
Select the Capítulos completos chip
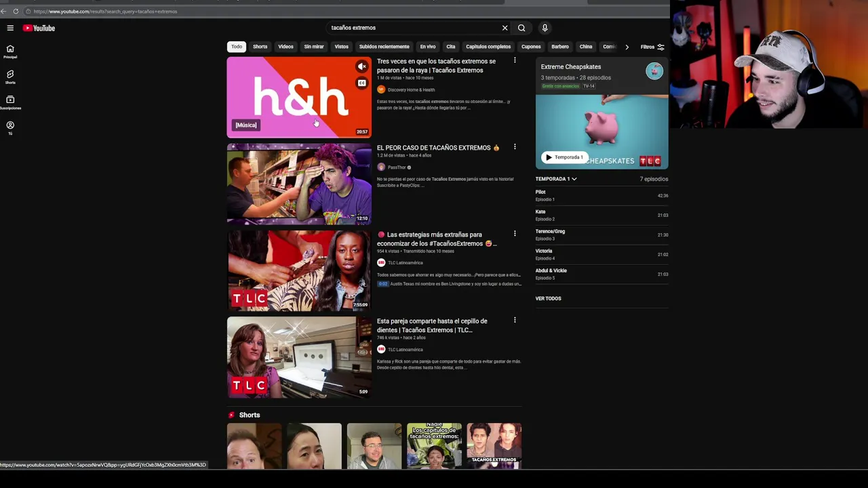488,47
